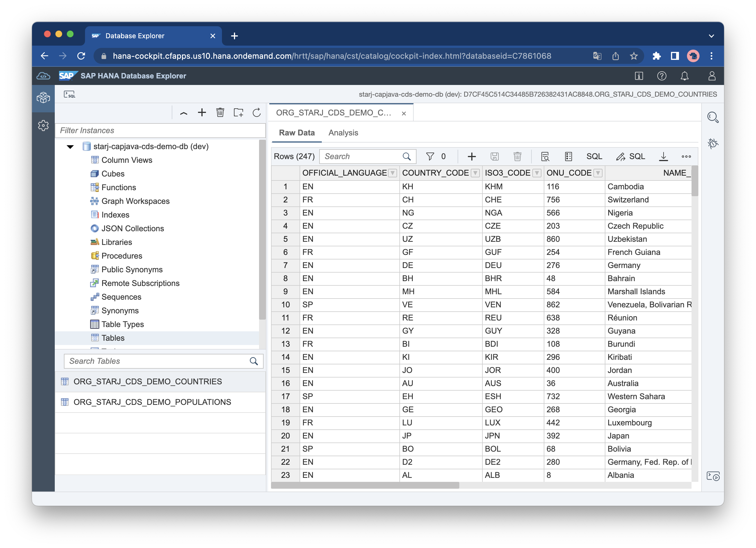This screenshot has width=756, height=548.
Task: Open ISO3_CODE column dropdown arrow
Action: click(x=537, y=173)
